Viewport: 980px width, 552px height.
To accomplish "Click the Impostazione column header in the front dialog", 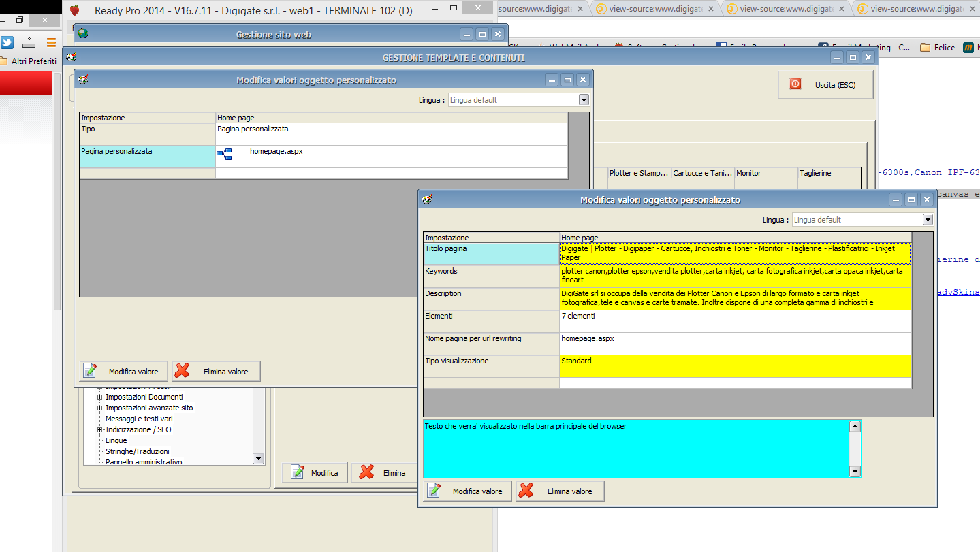I will click(491, 238).
